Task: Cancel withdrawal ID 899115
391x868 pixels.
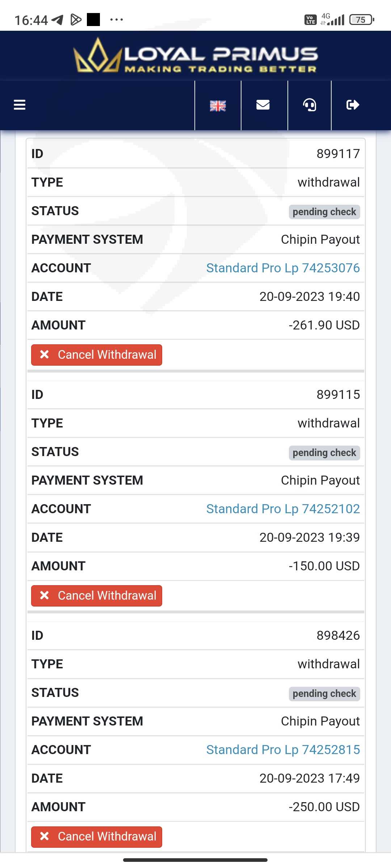Action: point(97,596)
